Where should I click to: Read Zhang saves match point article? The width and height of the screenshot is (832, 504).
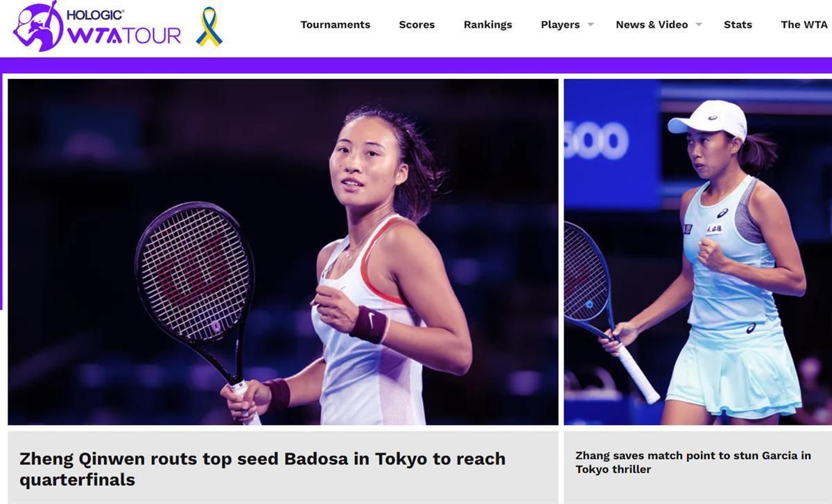click(x=693, y=462)
